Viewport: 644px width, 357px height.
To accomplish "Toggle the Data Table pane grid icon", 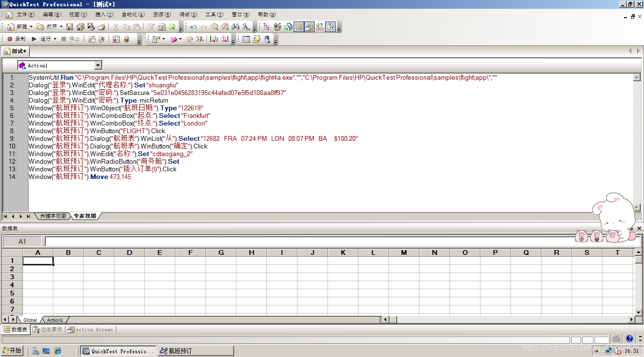I will [x=299, y=27].
